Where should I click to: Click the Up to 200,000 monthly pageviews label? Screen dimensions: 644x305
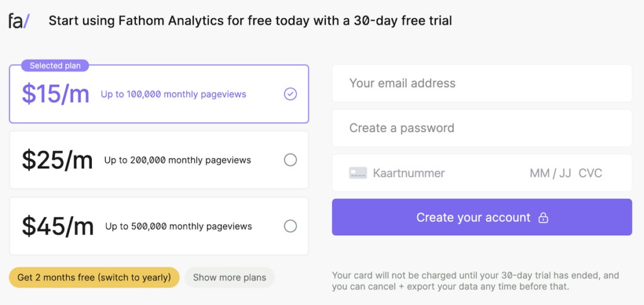pos(177,160)
